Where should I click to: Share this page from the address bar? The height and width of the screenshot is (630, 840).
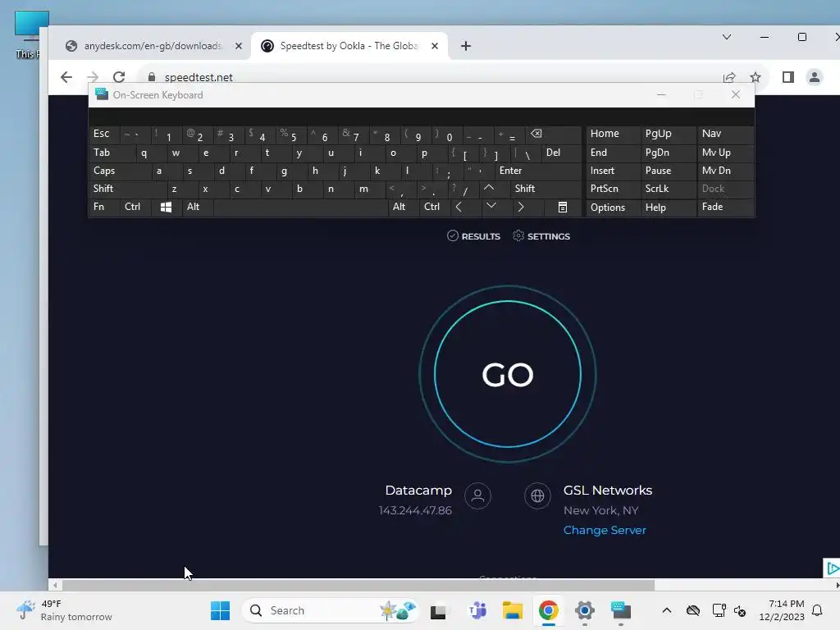(x=729, y=77)
